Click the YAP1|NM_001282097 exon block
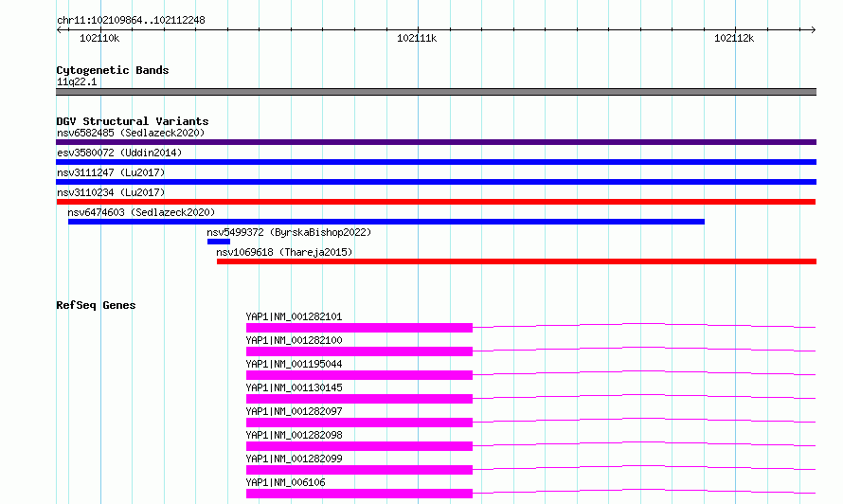This screenshot has height=504, width=843. [359, 423]
